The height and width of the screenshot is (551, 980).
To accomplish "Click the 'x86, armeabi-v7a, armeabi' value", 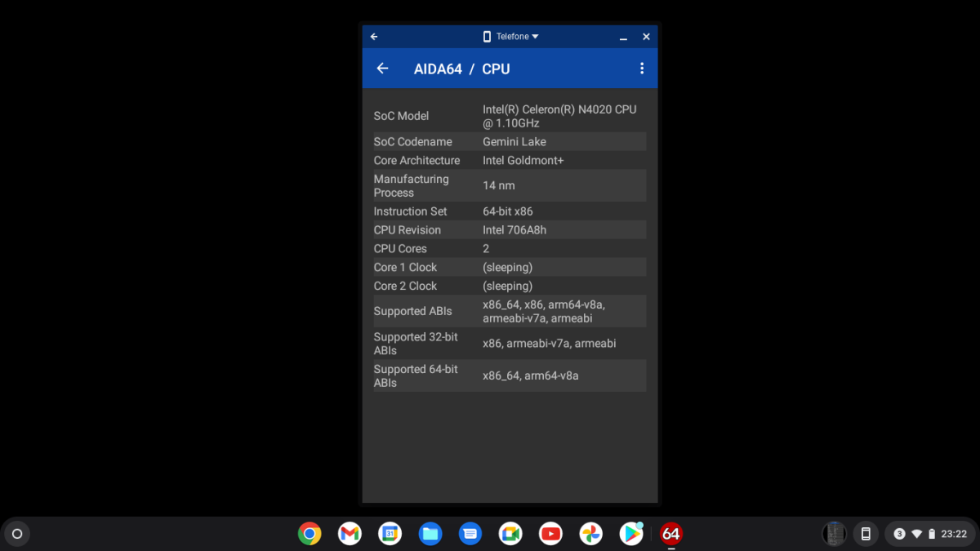I will pos(549,344).
